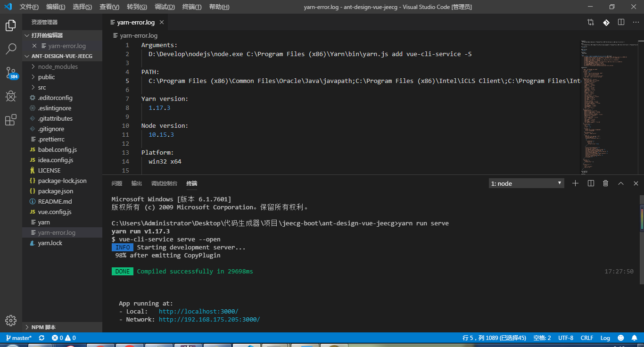
Task: Synchronize changes next to master branch
Action: pos(41,338)
